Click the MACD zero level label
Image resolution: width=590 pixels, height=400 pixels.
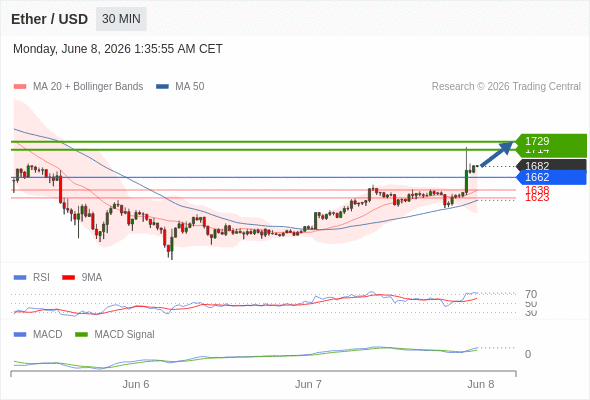pyautogui.click(x=528, y=354)
